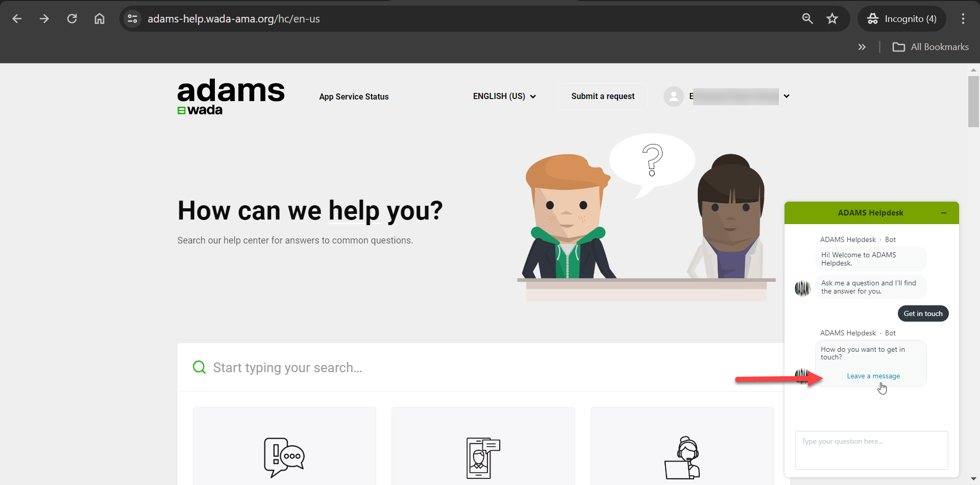Click the 'Ask me a question' bot message
This screenshot has height=485, width=980.
pos(871,287)
